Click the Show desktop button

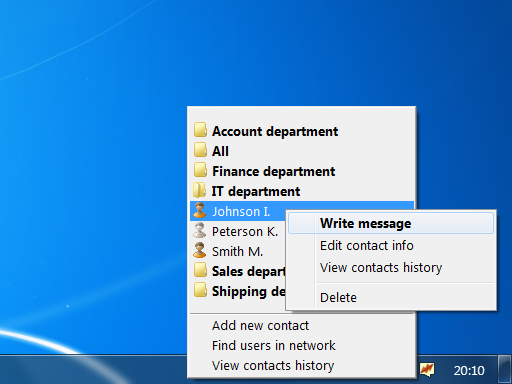point(504,369)
